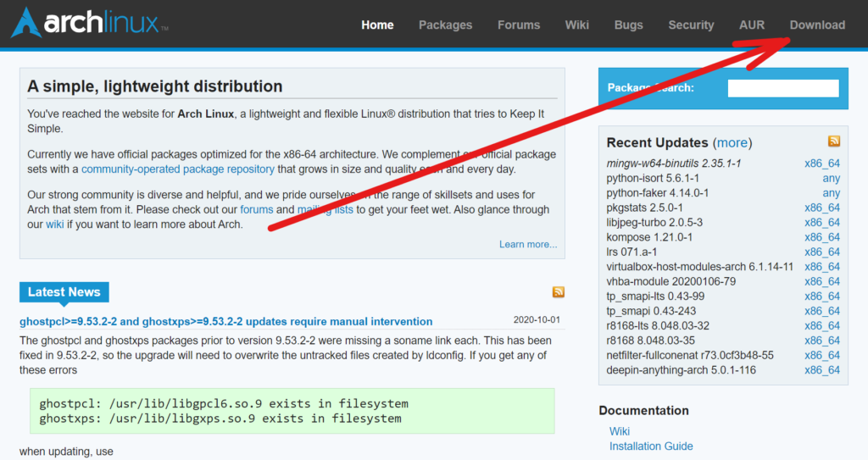Viewport: 868px width, 460px height.
Task: Open the mingw-w64-binutils 2.35.1-1 package
Action: [x=674, y=163]
